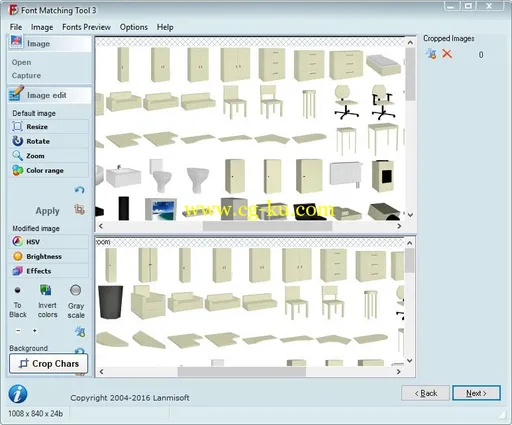Click the Invert colors icon

click(x=46, y=290)
